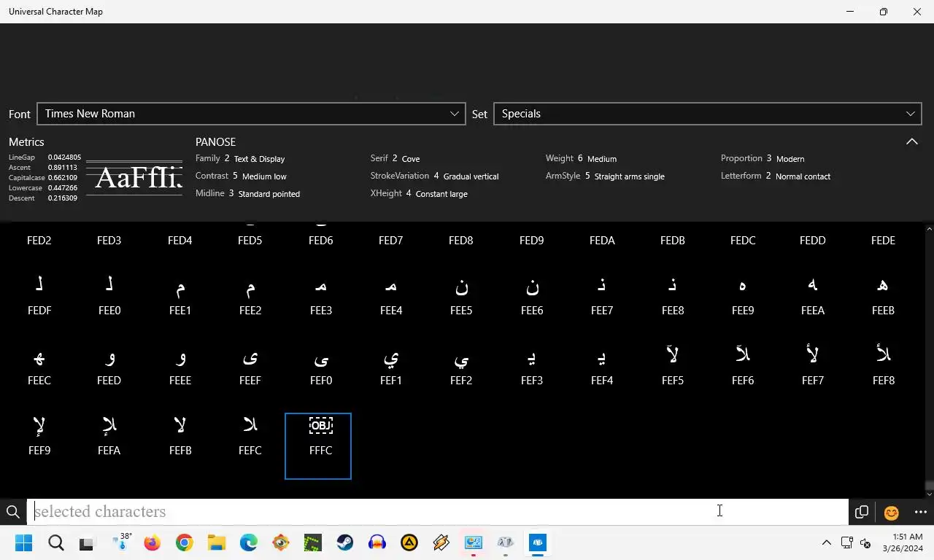Click the Descent value 0.216309
Image resolution: width=934 pixels, height=560 pixels.
click(63, 198)
